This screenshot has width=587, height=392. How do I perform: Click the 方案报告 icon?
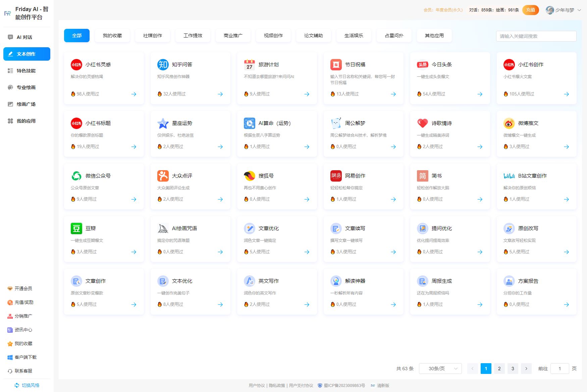[x=509, y=281]
